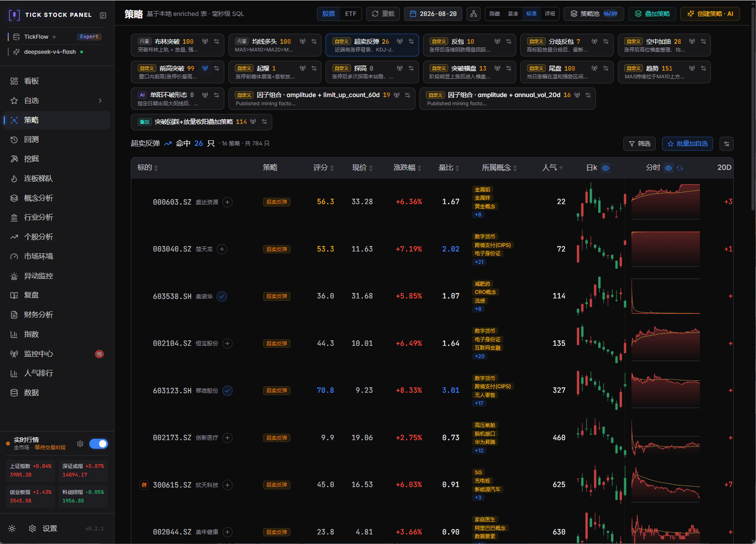Screen dimensions: 756x544
Task: Open table column settings beside 批量加自选
Action: click(x=726, y=144)
